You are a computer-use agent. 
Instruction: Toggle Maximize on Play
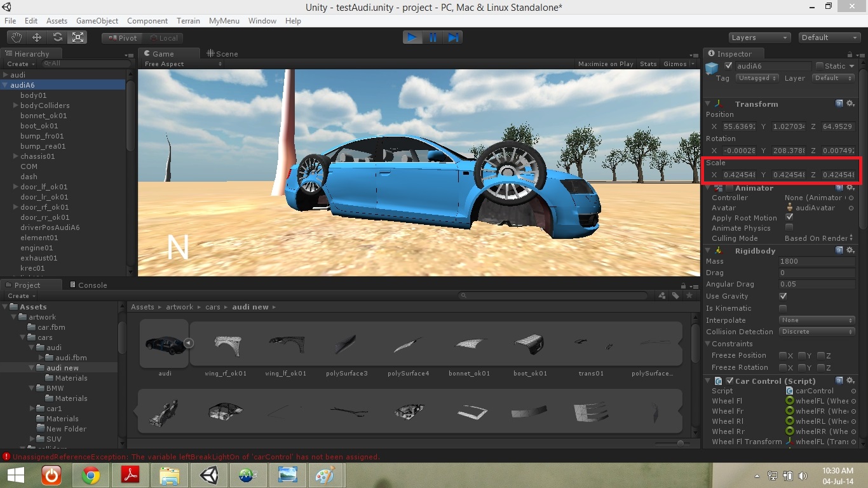(x=606, y=64)
